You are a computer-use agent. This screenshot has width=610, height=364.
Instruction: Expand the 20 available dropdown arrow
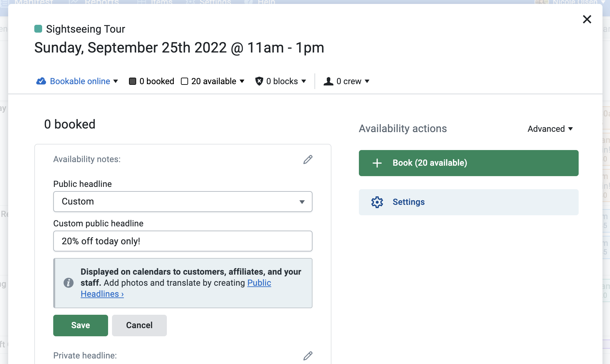click(242, 81)
